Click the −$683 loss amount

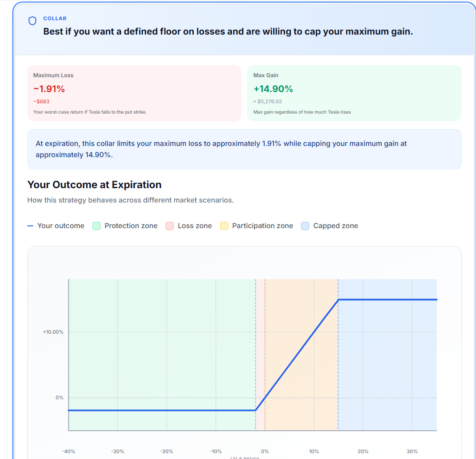point(41,102)
